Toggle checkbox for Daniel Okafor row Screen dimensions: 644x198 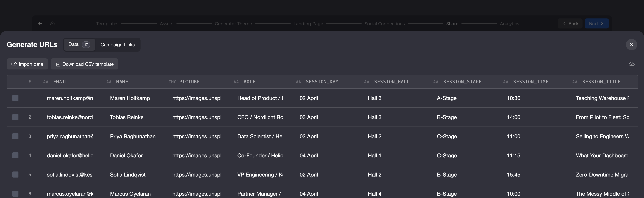(x=15, y=155)
